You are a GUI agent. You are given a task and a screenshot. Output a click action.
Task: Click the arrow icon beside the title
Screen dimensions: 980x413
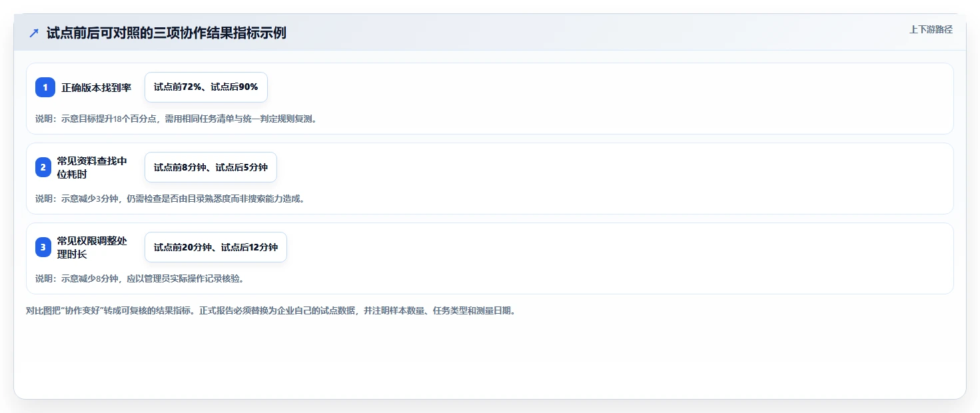(34, 33)
